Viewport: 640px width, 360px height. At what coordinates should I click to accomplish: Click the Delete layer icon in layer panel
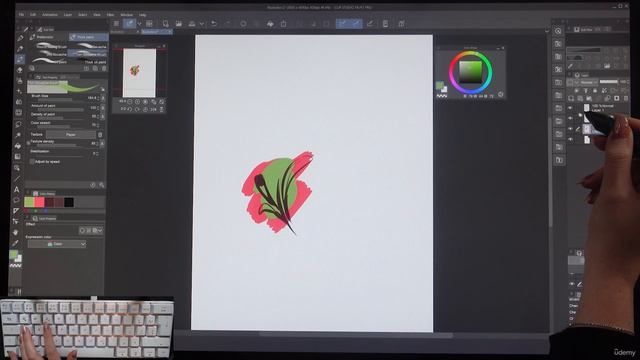pos(625,98)
